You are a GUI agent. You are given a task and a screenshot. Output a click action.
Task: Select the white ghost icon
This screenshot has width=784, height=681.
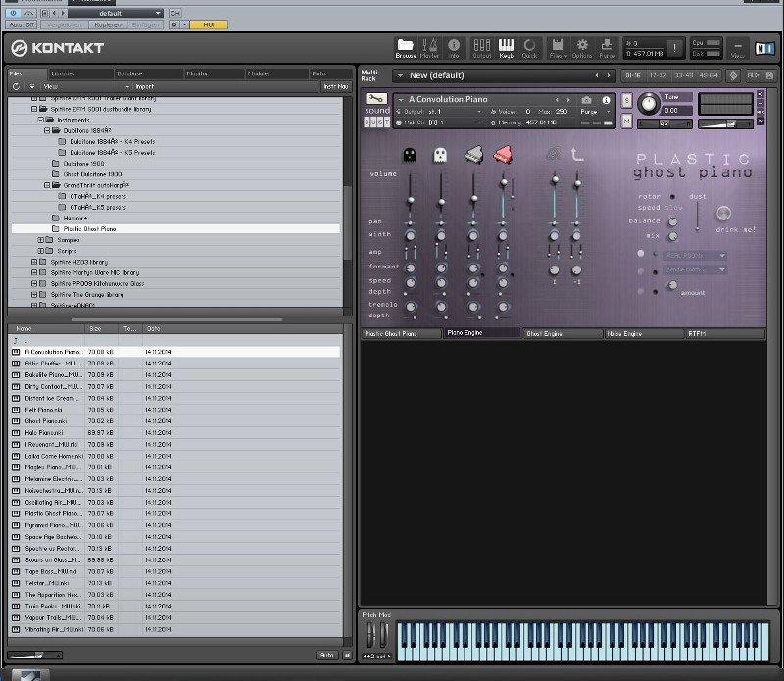pos(440,155)
